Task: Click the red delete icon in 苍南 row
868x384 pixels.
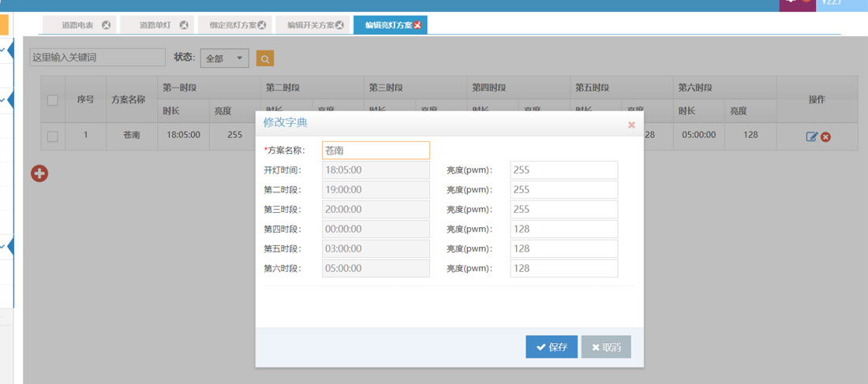Action: [825, 136]
